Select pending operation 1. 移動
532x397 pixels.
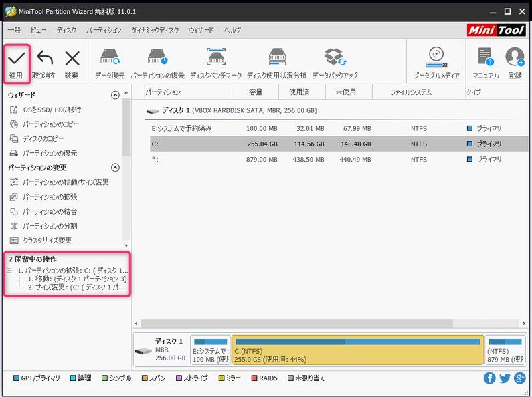point(77,279)
